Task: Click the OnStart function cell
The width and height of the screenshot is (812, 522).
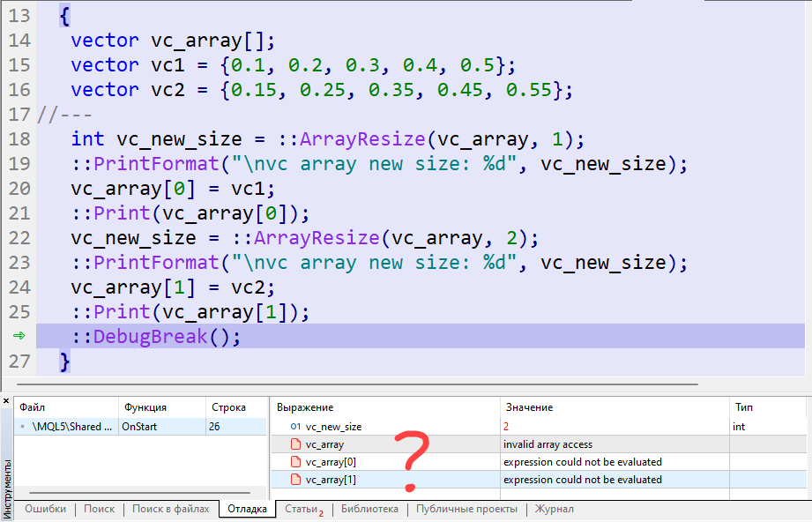Action: point(162,427)
